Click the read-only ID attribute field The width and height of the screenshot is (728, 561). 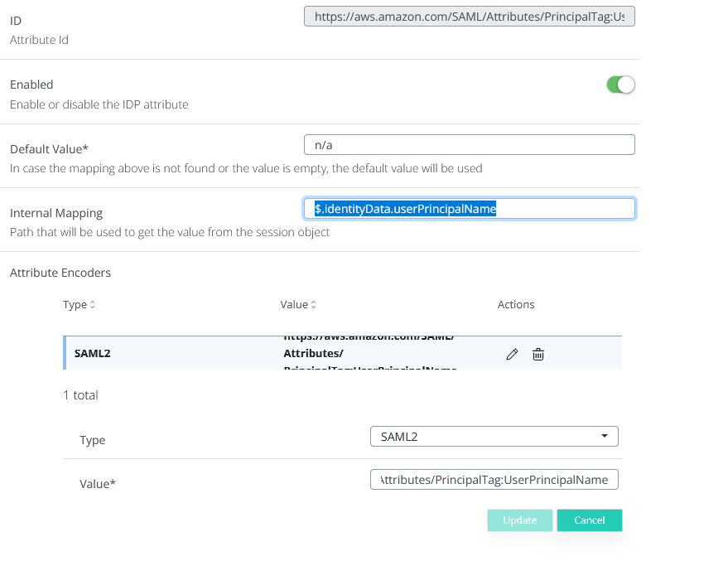click(x=470, y=17)
